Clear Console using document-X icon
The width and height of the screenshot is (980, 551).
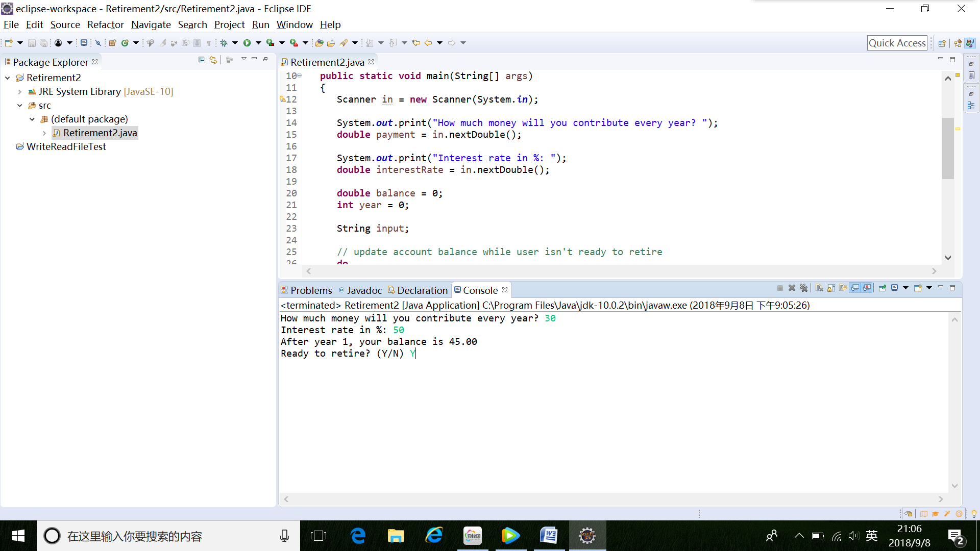[819, 288]
